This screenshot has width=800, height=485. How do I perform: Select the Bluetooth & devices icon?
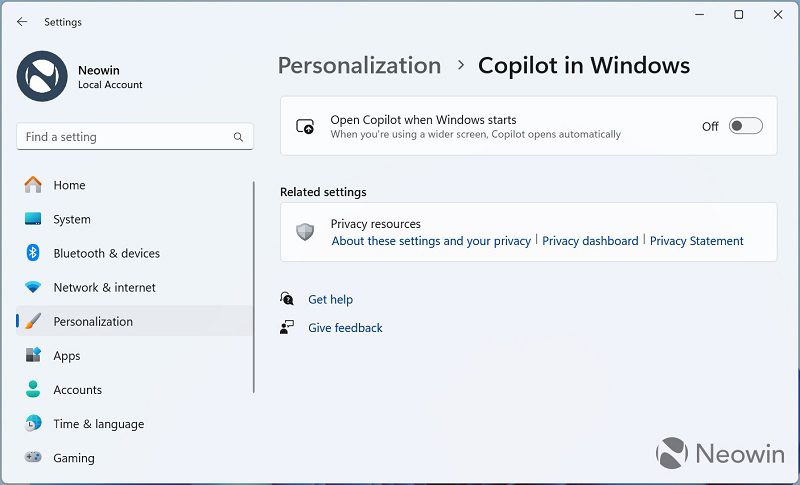[x=33, y=253]
